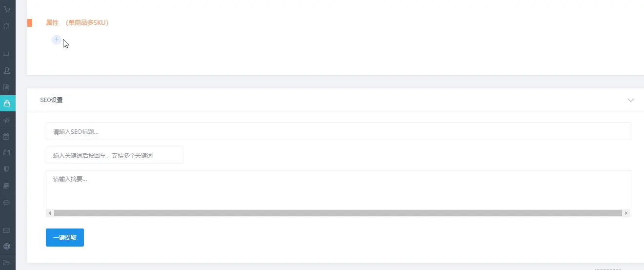Add a new attribute with plus button
The width and height of the screenshot is (644, 270).
[x=57, y=40]
